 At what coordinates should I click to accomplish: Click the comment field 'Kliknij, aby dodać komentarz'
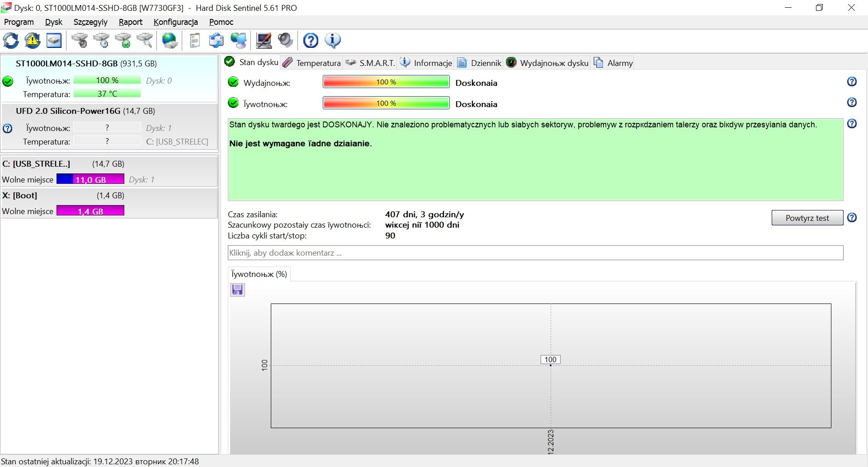coord(535,253)
